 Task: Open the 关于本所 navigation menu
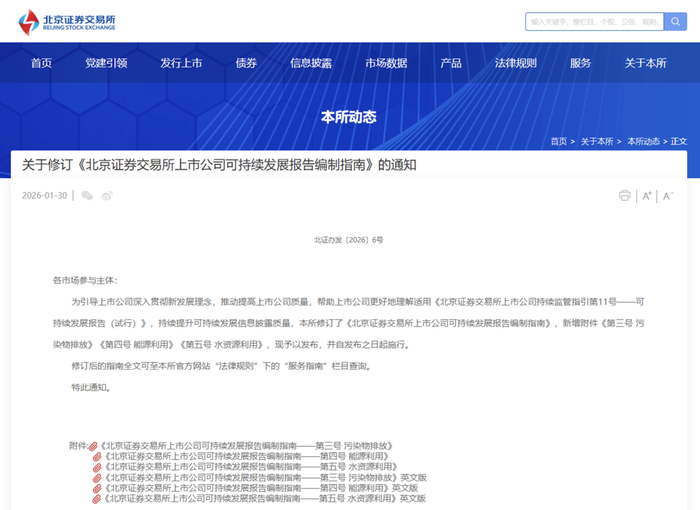coord(646,63)
